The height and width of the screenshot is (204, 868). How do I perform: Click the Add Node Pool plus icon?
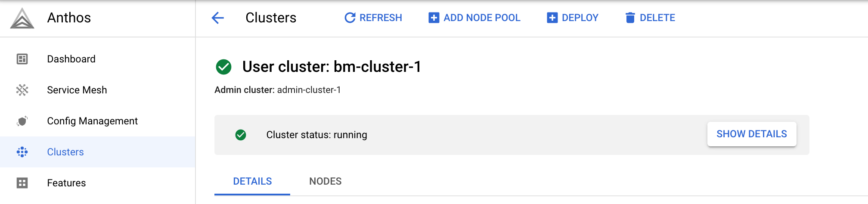(434, 18)
